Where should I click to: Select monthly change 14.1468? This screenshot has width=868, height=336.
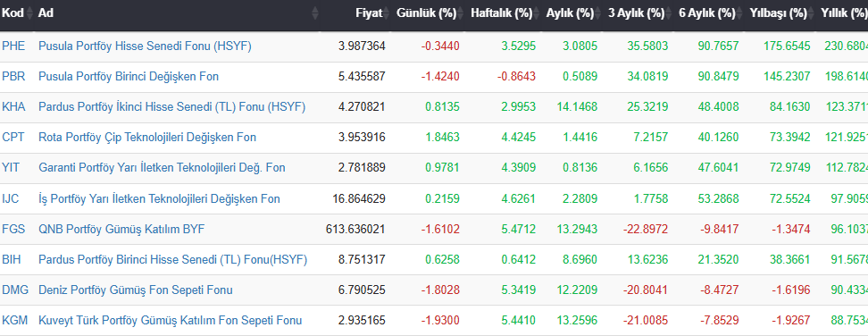tap(578, 107)
